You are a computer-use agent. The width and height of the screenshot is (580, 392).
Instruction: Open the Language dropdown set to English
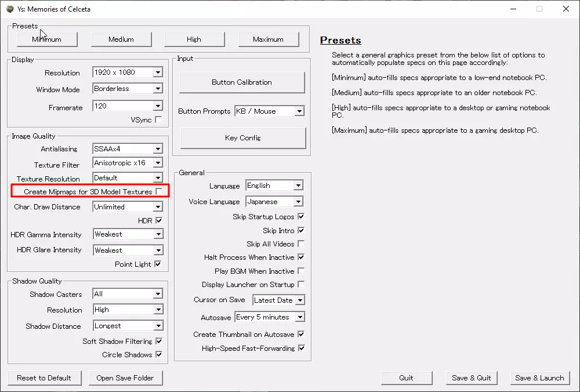tap(274, 186)
